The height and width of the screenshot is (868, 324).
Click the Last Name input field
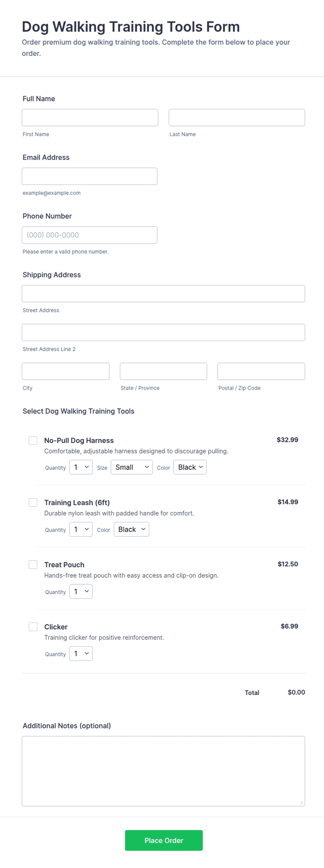(237, 117)
